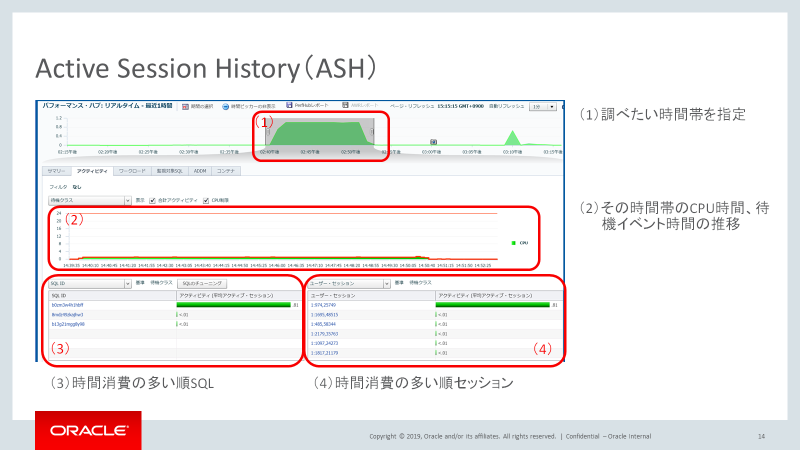The height and width of the screenshot is (450, 800).
Task: Toggle the CPU制限 checkbox
Action: (x=206, y=201)
